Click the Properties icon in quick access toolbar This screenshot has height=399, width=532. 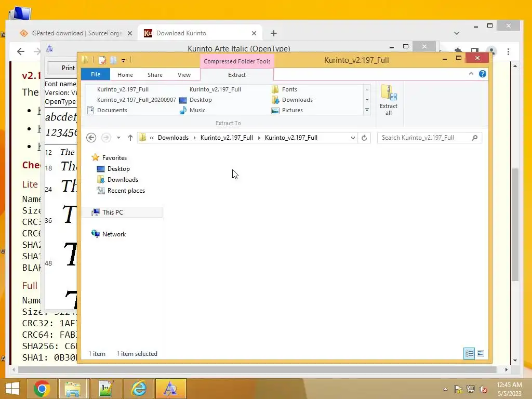click(x=102, y=60)
